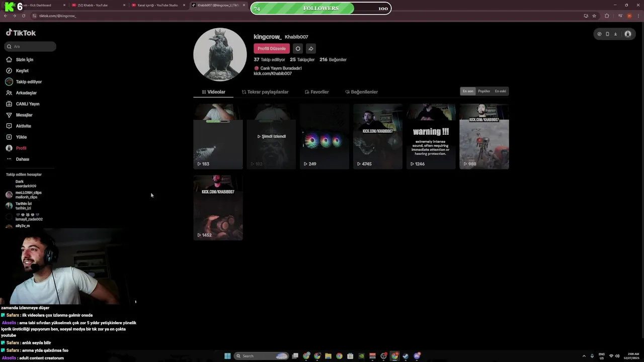
Task: Open Mesajlar inbox
Action: tap(20, 115)
